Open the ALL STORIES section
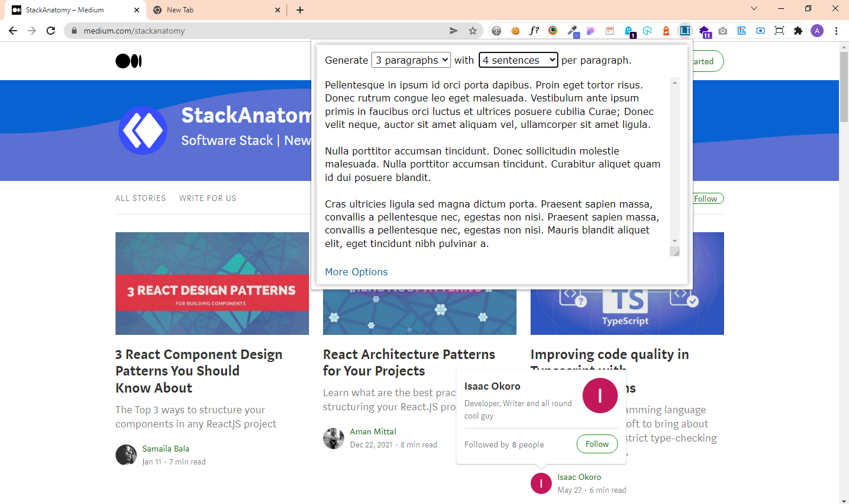The width and height of the screenshot is (849, 504). point(140,198)
